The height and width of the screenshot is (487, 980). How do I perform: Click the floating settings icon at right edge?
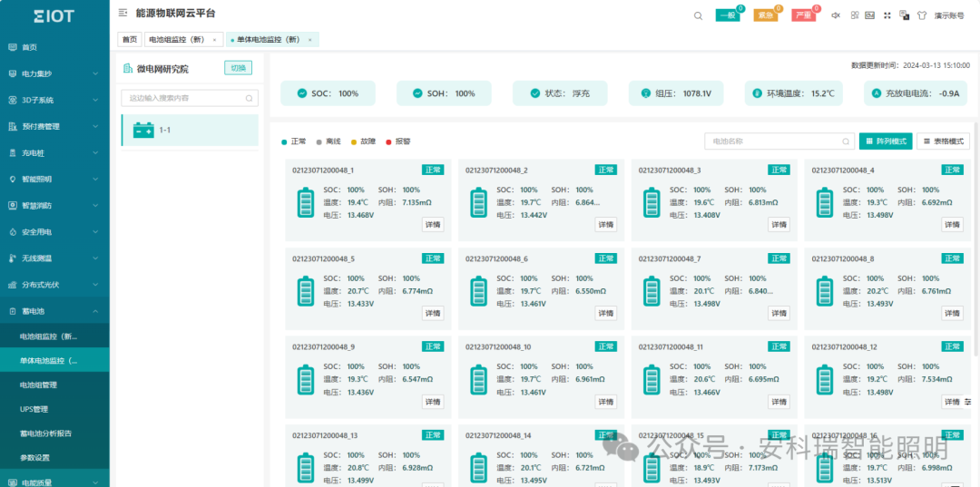968,401
